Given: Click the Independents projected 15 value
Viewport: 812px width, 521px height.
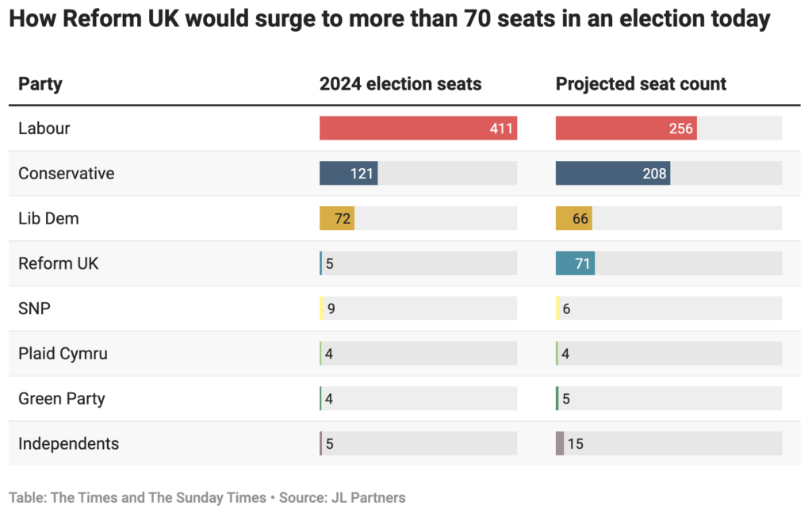Looking at the screenshot, I should 575,444.
